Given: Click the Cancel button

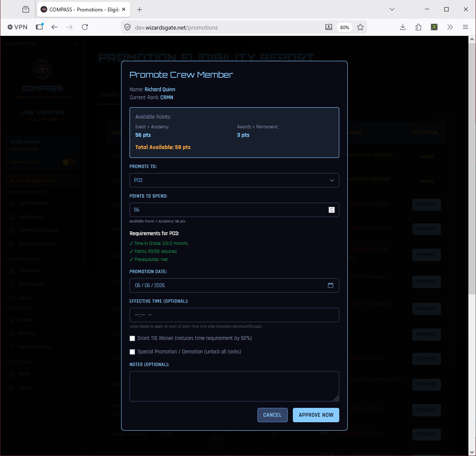Looking at the screenshot, I should tap(272, 415).
